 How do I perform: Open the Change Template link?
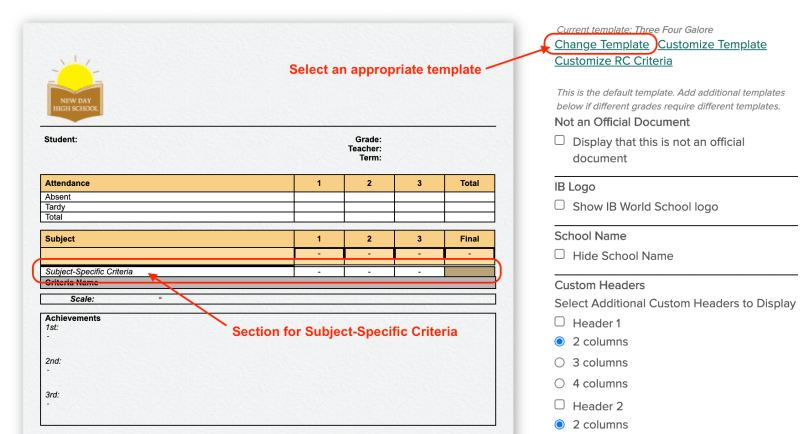coord(602,44)
